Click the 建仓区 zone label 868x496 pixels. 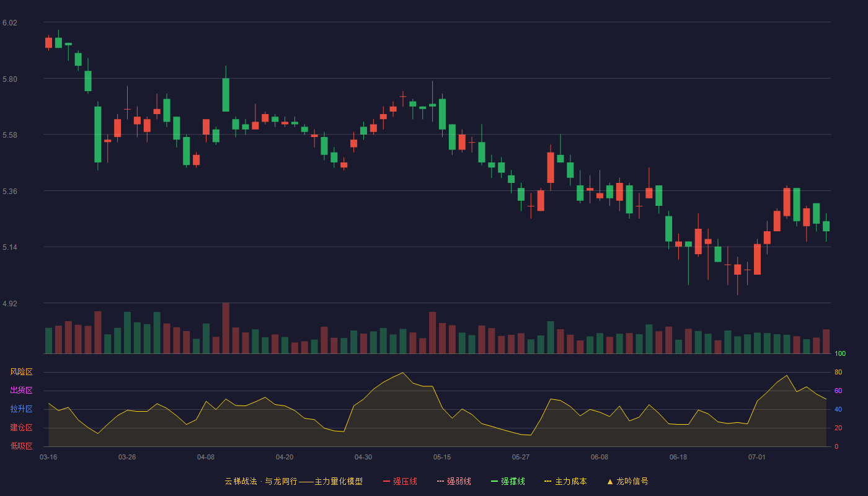(21, 428)
